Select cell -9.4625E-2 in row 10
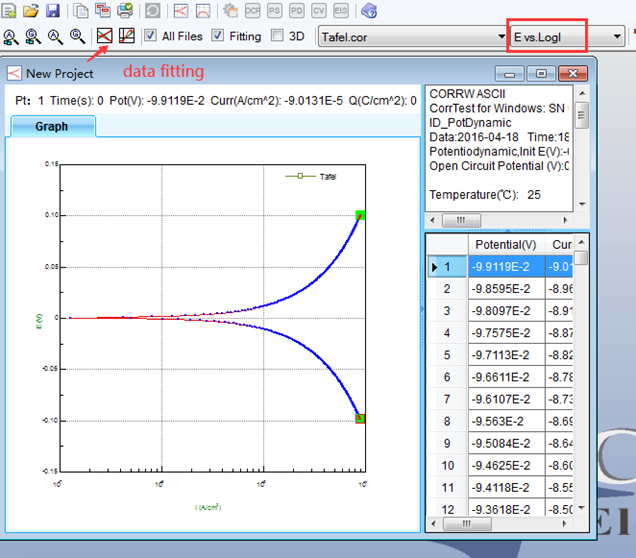 tap(506, 466)
